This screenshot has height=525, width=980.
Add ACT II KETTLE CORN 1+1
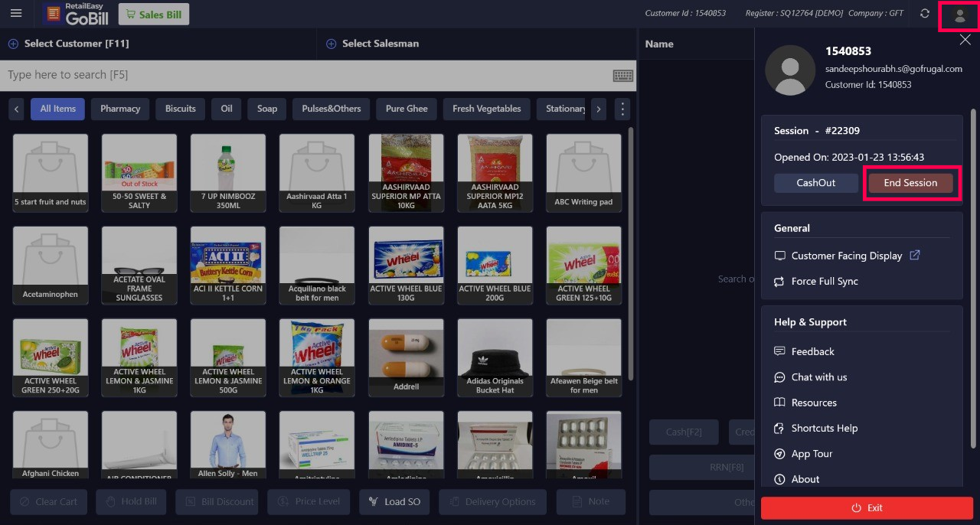(x=228, y=265)
